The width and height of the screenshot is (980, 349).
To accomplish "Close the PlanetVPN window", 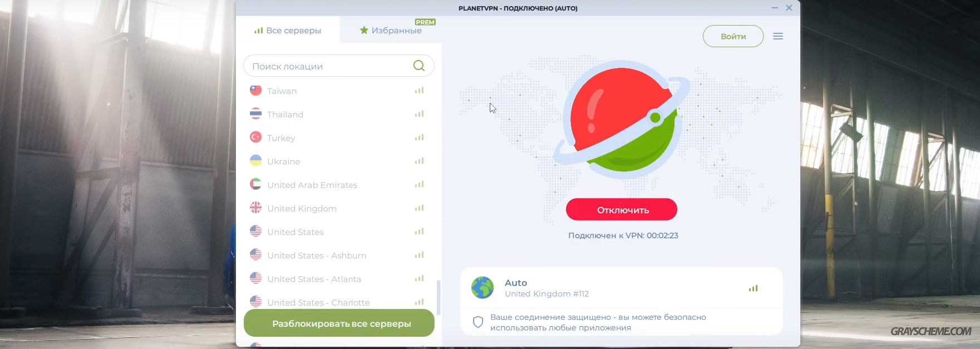I will pyautogui.click(x=789, y=8).
